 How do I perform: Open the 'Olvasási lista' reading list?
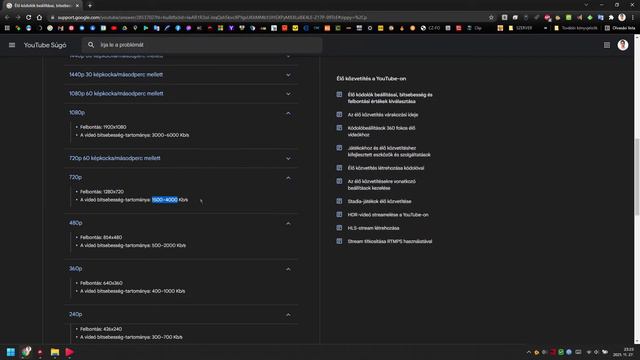[x=620, y=28]
